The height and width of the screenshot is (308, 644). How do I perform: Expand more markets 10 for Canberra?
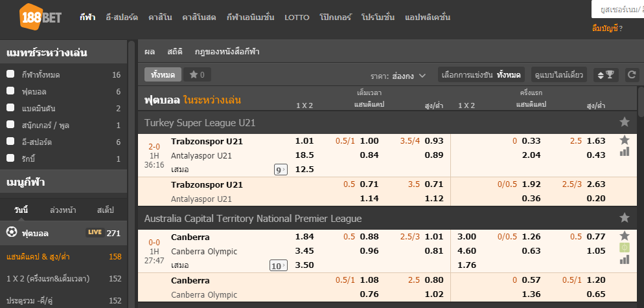(279, 266)
